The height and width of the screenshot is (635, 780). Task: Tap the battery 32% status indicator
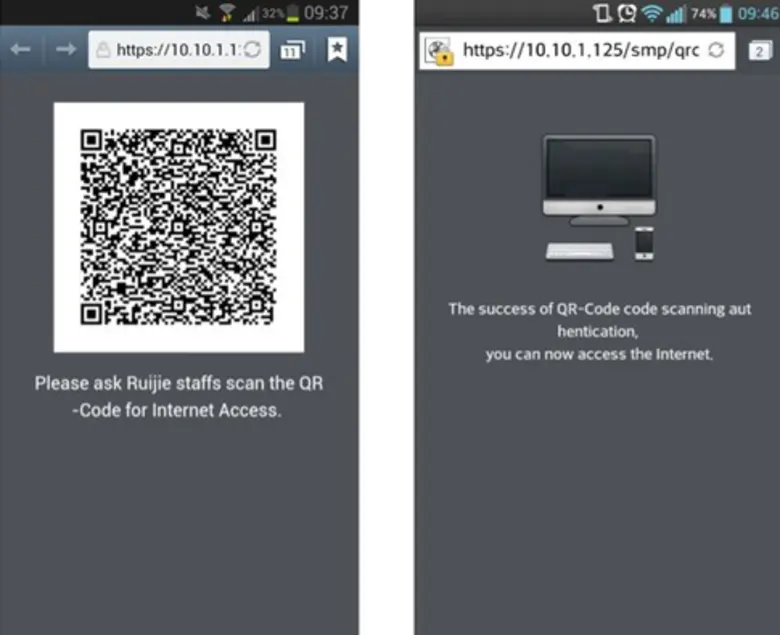point(284,13)
